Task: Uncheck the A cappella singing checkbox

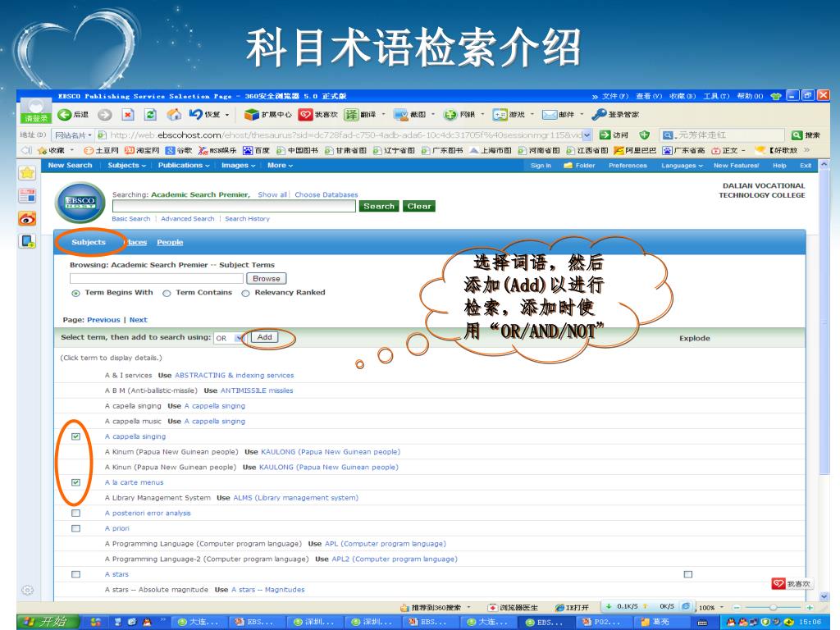Action: (x=76, y=436)
